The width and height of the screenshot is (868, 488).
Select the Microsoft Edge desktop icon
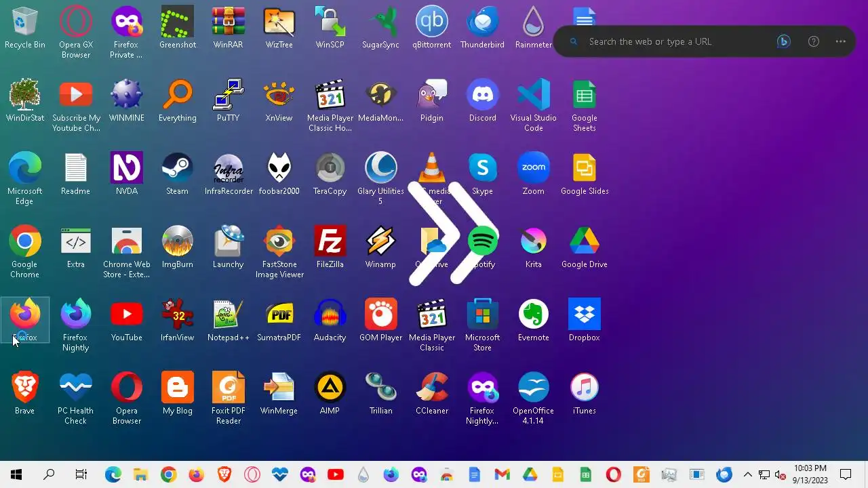coord(24,179)
